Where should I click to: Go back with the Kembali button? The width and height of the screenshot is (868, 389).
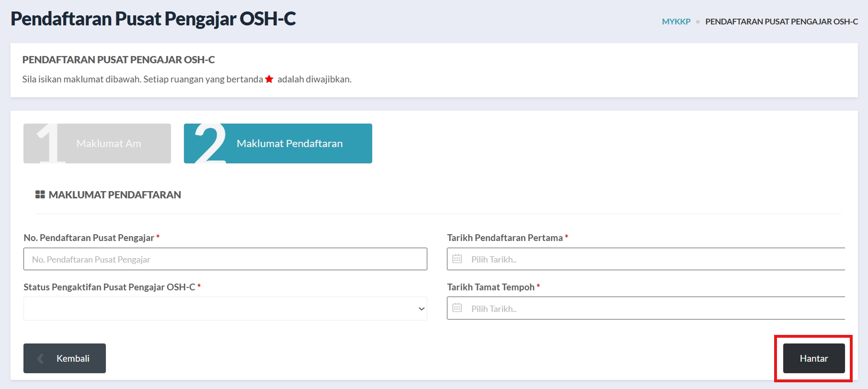65,358
